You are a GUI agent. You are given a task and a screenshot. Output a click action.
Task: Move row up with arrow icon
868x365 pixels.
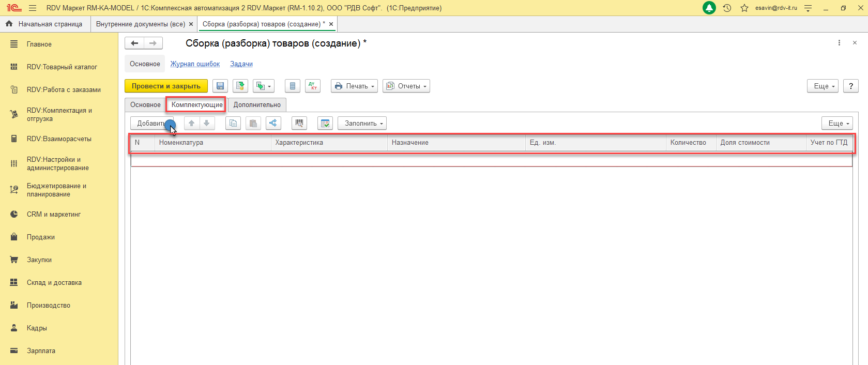click(x=192, y=123)
